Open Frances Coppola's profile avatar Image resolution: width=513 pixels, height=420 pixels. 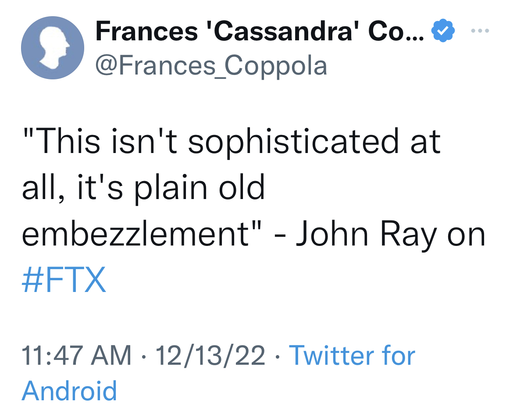[53, 48]
